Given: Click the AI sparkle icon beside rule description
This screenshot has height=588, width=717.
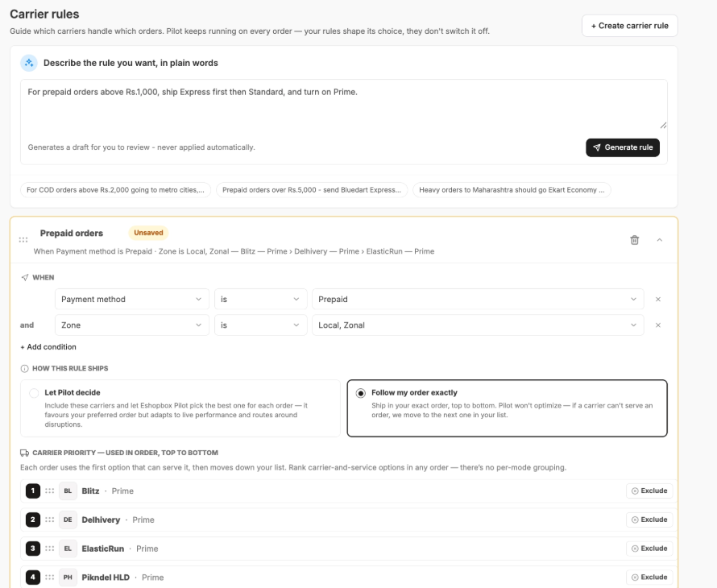Looking at the screenshot, I should tap(29, 63).
